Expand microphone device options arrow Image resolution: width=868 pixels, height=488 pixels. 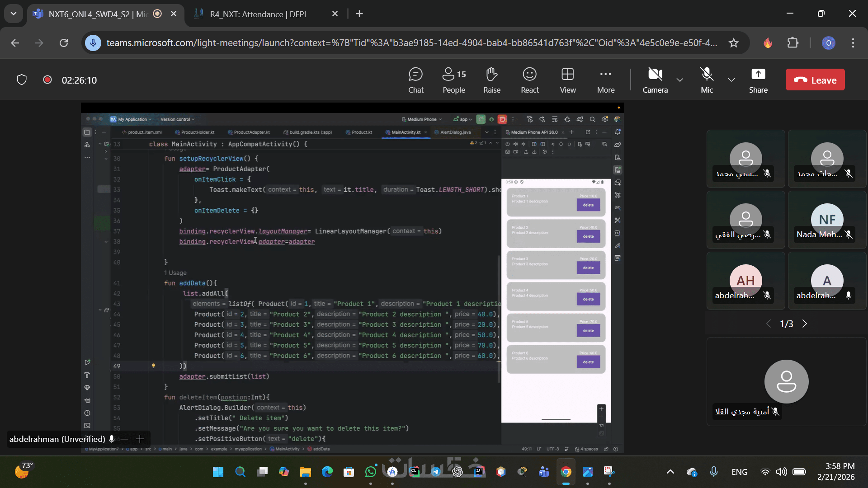click(x=731, y=80)
